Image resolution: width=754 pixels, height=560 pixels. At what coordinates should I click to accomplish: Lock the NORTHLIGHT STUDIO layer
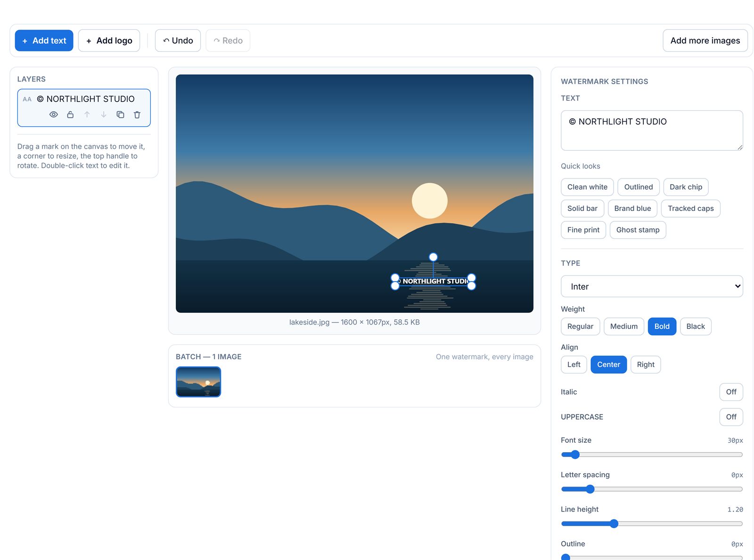[x=70, y=114]
